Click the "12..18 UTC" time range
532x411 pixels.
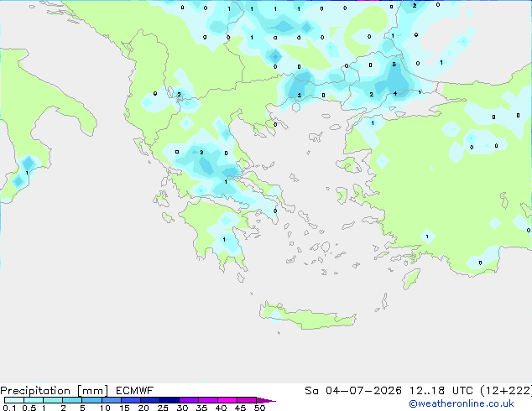tap(441, 391)
